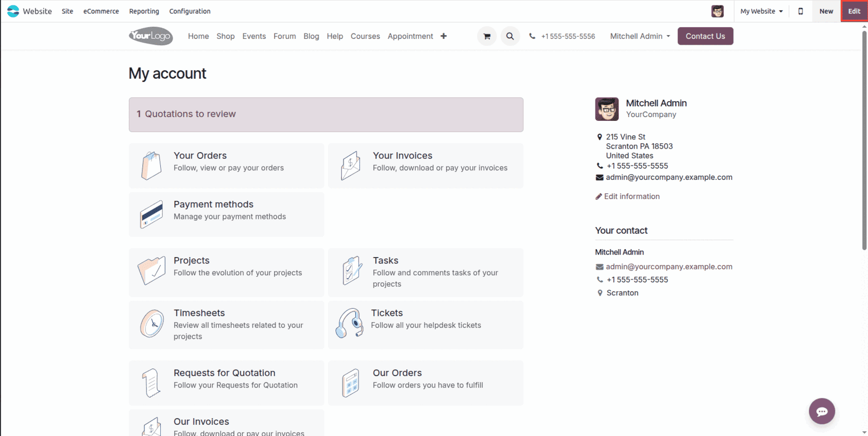Click the Requests for Quotation scroll icon

[x=151, y=383]
